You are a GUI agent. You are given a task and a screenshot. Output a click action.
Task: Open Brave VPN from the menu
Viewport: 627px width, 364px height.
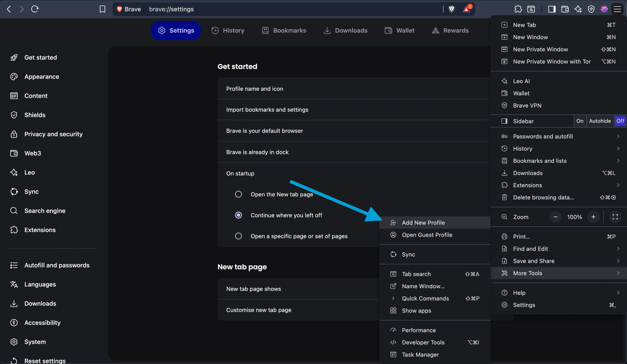(558, 106)
